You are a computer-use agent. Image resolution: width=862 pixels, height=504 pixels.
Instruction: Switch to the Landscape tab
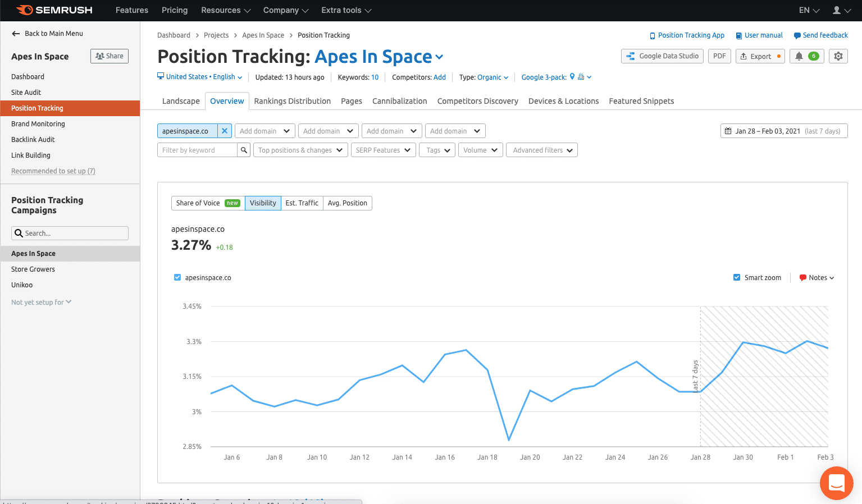coord(181,101)
